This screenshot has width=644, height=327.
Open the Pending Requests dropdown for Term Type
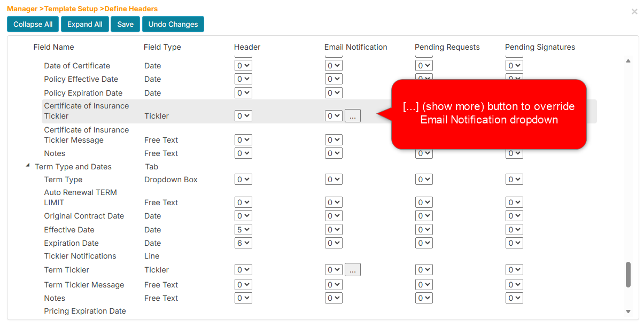pyautogui.click(x=423, y=179)
